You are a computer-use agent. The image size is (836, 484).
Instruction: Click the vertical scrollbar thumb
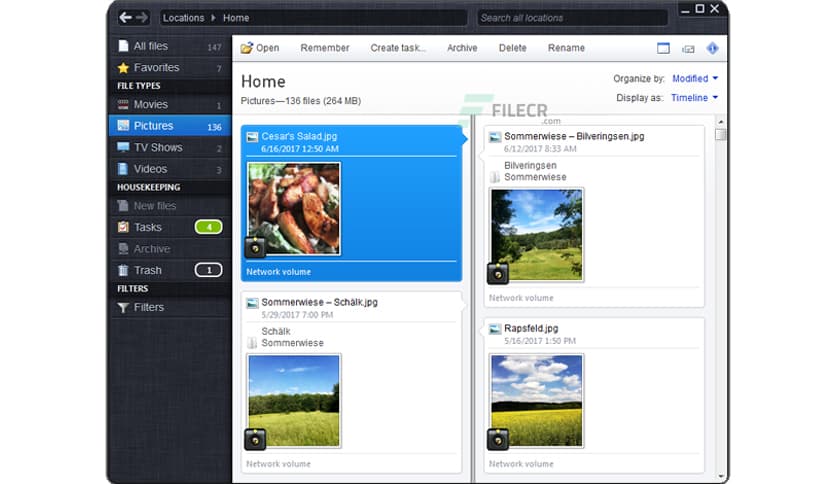pos(720,134)
